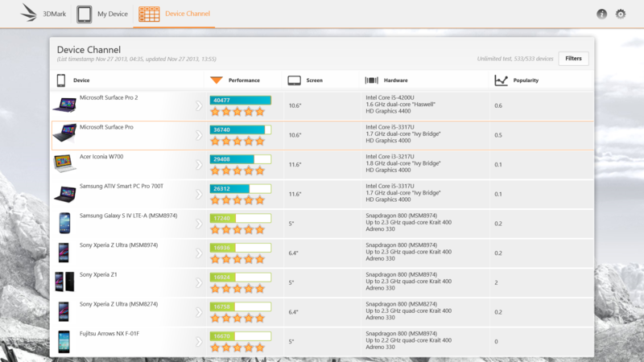Select 'Sony Xperia Z1' device name
Image resolution: width=644 pixels, height=362 pixels.
coord(98,275)
